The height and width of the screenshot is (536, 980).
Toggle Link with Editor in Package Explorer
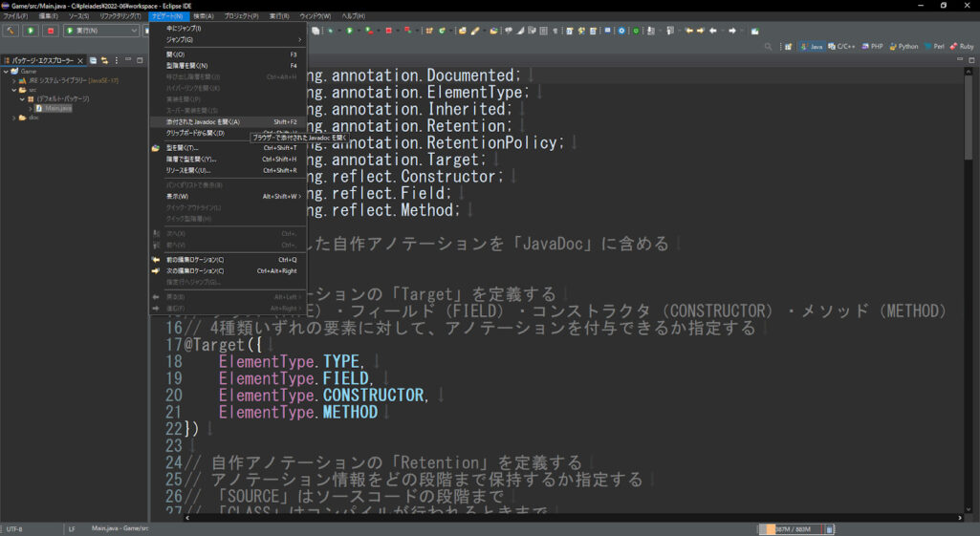pos(104,60)
